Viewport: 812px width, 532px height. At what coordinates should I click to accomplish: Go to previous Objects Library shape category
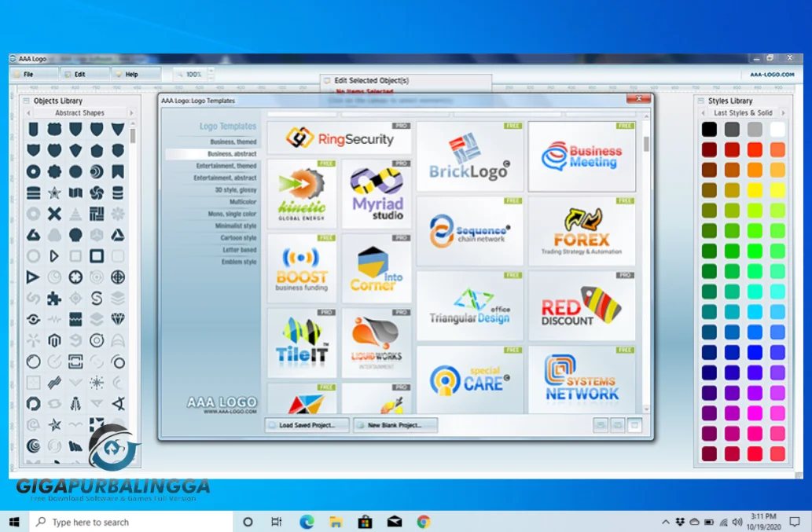coord(29,113)
